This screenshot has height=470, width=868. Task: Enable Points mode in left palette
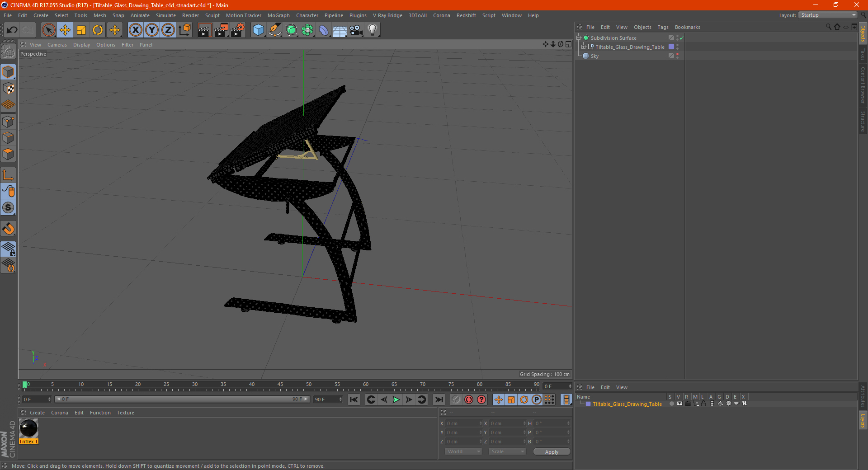pos(9,122)
